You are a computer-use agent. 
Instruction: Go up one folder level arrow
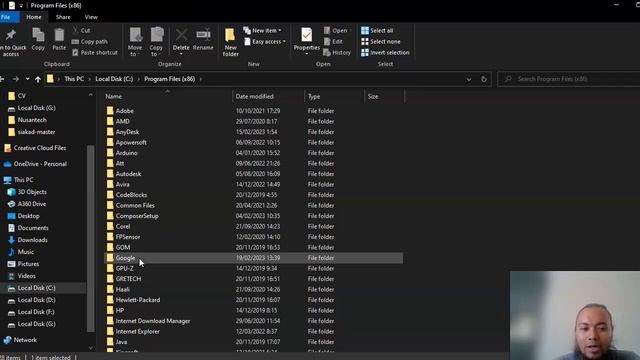click(x=38, y=79)
